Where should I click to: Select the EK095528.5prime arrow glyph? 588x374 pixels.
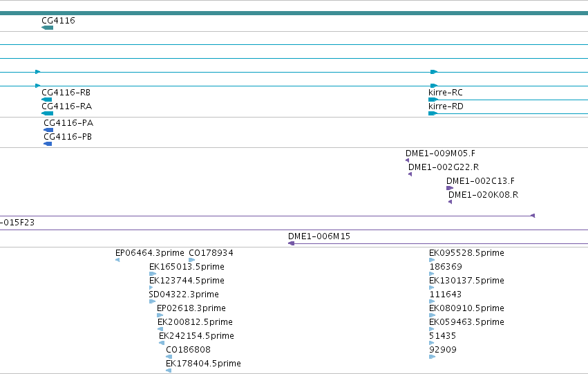point(432,260)
